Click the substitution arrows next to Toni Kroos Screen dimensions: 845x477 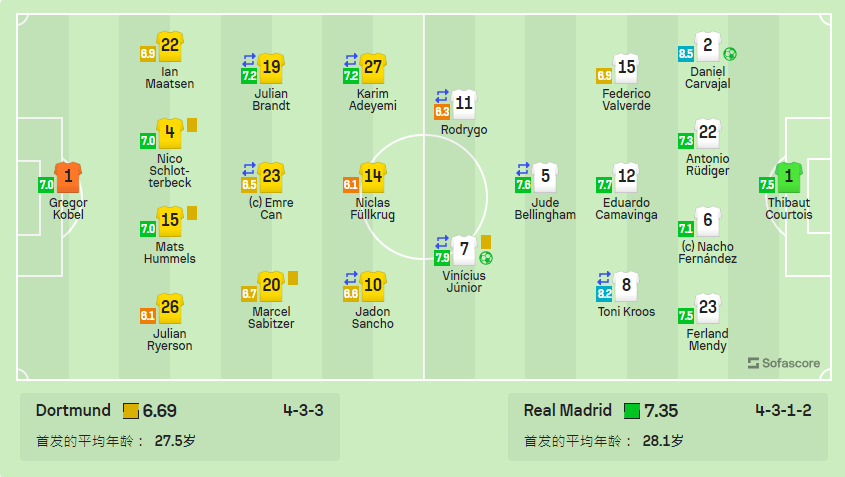[604, 279]
